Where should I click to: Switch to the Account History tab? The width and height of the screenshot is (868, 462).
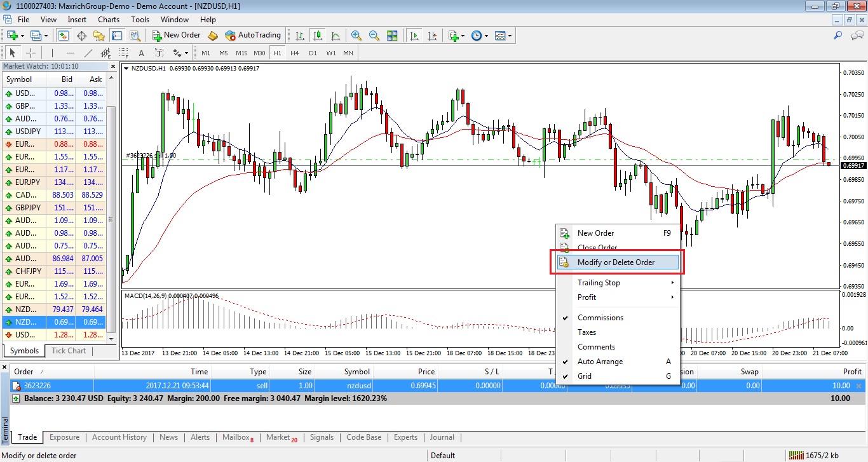119,437
